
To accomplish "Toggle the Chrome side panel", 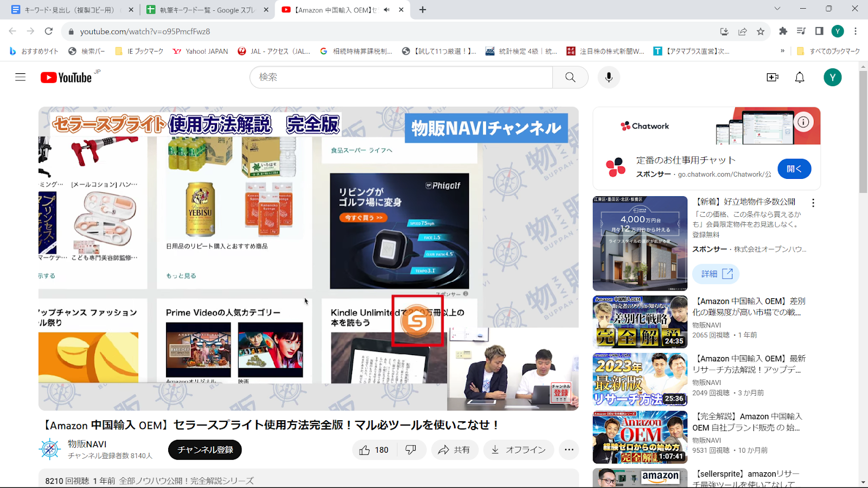I will [819, 31].
